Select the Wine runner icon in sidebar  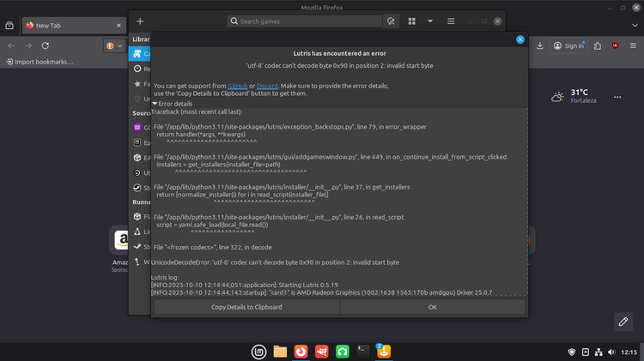[x=137, y=262]
